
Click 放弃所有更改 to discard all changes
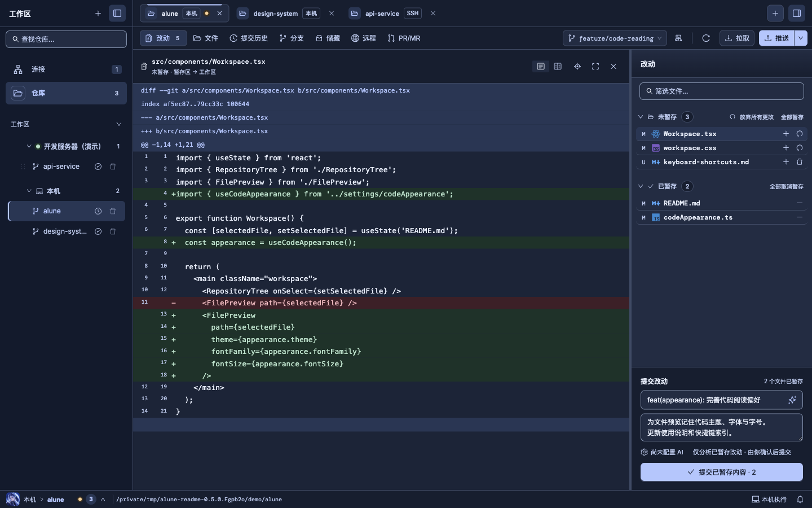point(752,117)
